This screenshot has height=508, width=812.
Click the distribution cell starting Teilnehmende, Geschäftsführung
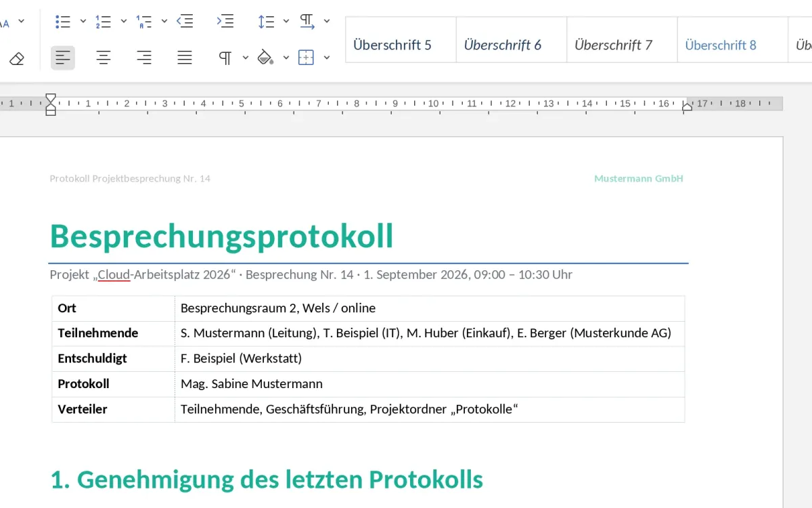tap(430, 409)
